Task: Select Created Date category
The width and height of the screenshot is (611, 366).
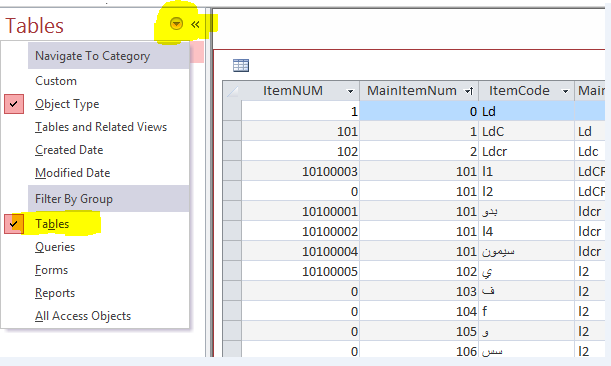Action: (69, 150)
